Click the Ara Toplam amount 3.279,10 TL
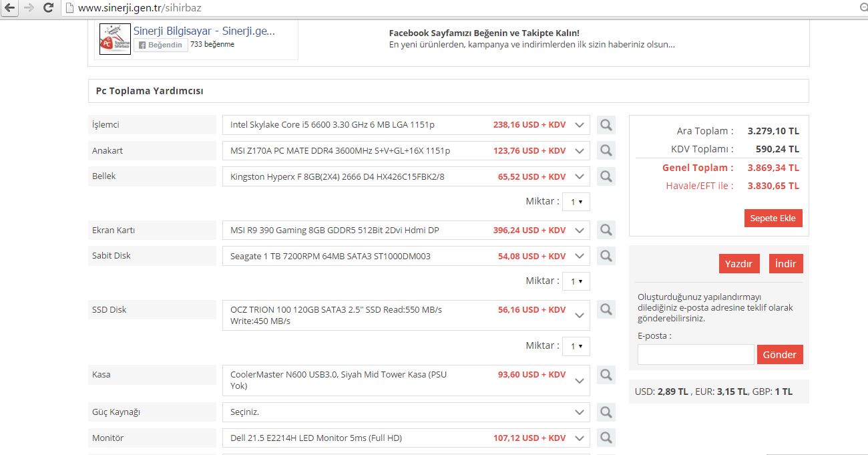This screenshot has height=455, width=868. [x=773, y=131]
